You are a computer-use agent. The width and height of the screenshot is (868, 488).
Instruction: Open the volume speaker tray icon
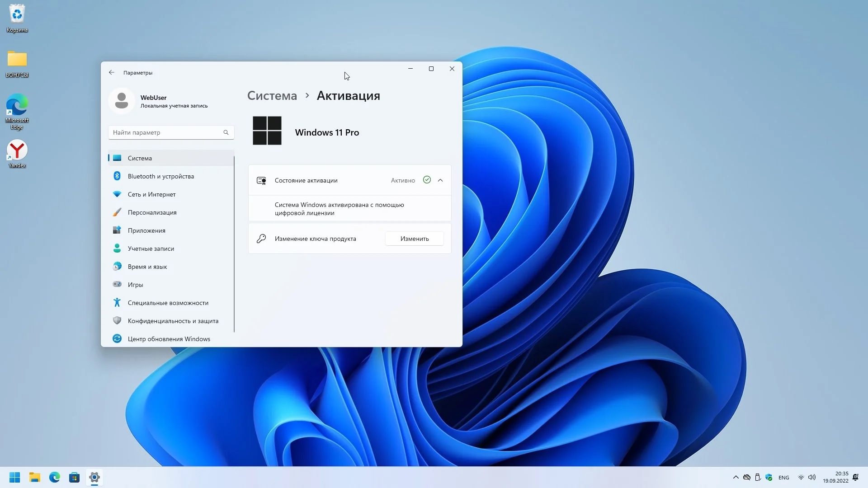coord(812,477)
